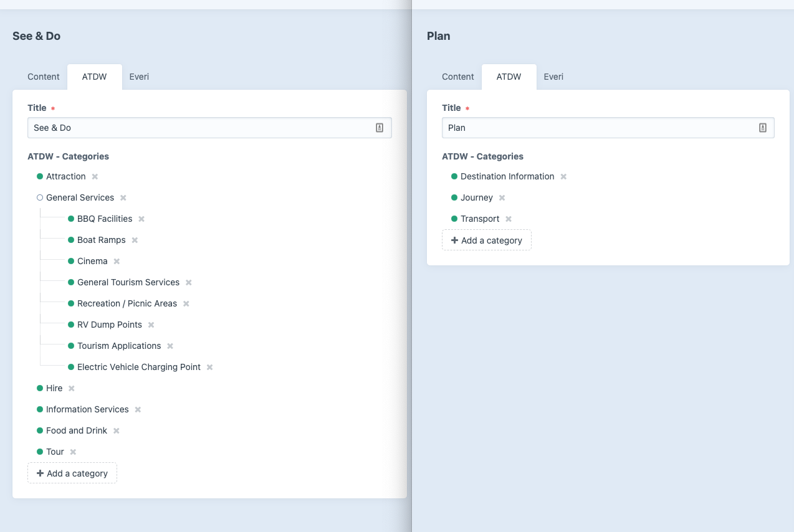Select Information Services category label
794x532 pixels.
click(x=87, y=409)
